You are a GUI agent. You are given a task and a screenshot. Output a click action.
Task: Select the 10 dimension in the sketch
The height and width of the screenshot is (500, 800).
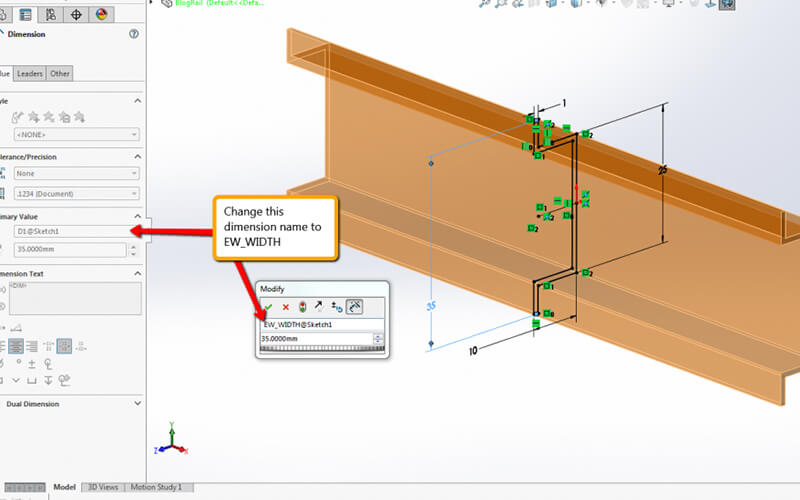(x=473, y=351)
